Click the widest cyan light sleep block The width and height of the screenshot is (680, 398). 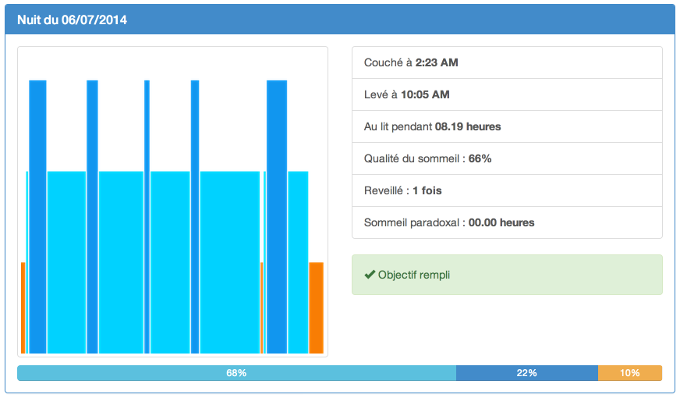pos(230,262)
